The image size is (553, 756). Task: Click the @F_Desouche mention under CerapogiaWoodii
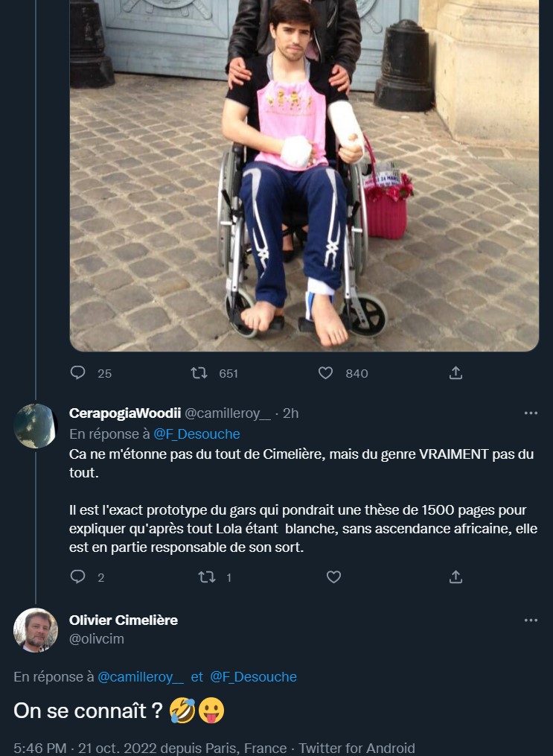(x=196, y=434)
